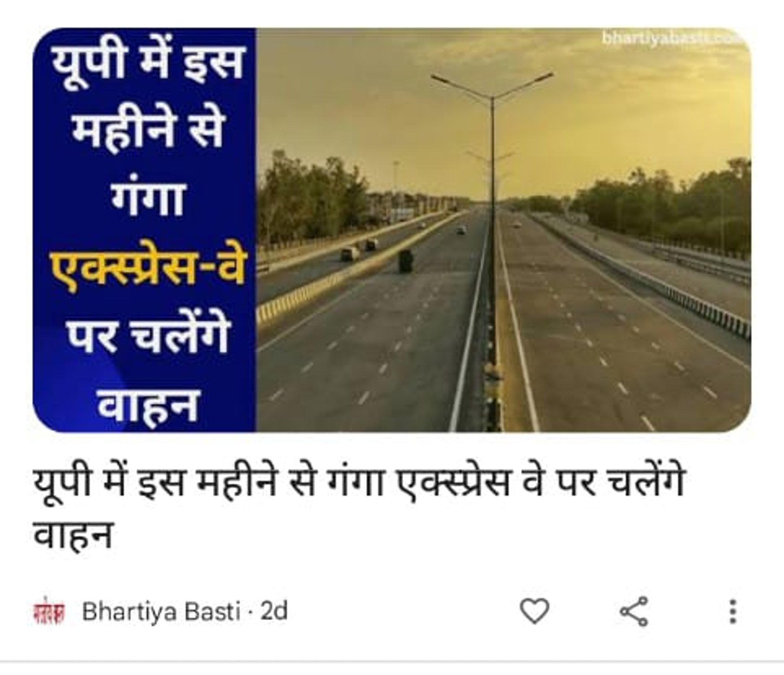Click the black vehicle on the highway's left lane
This screenshot has width=784, height=675.
click(x=405, y=262)
